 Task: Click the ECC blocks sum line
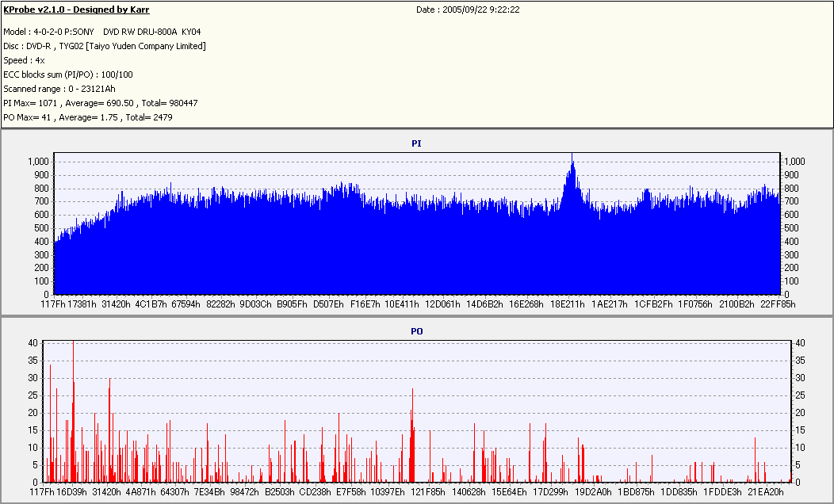point(68,75)
